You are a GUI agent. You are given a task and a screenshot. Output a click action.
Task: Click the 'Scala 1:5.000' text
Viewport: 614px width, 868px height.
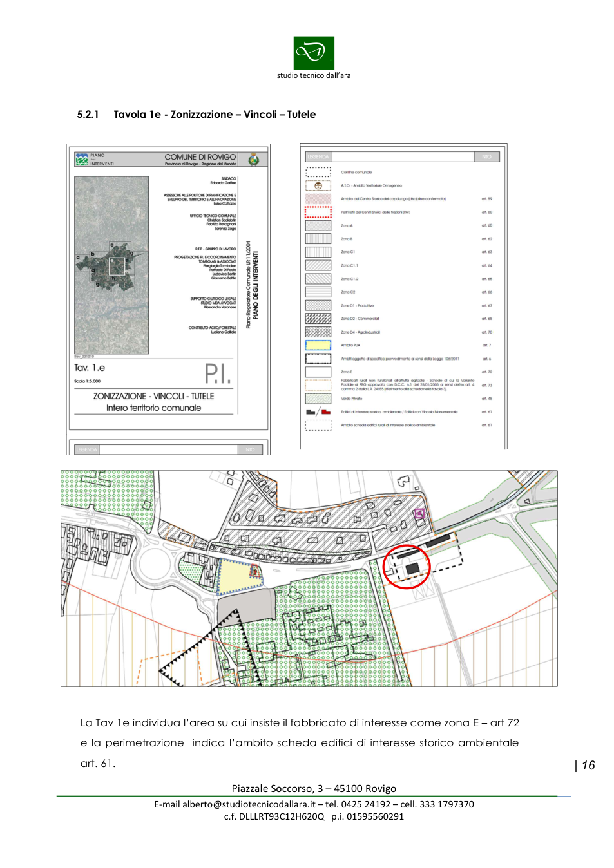(x=87, y=381)
